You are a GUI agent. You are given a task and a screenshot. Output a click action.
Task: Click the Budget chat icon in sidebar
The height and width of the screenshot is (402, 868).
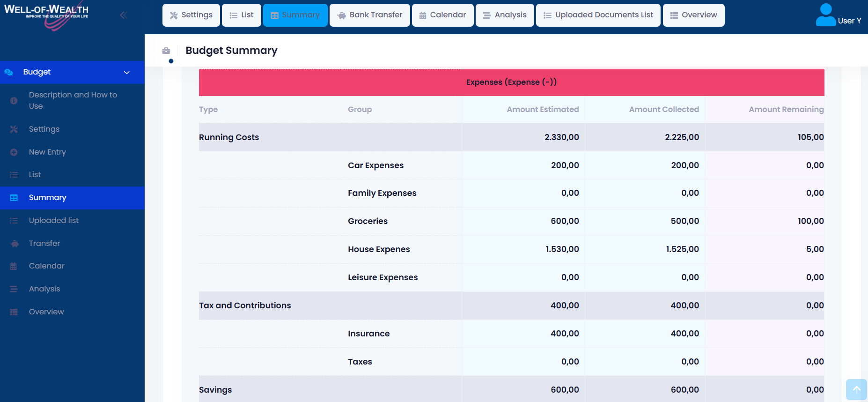point(8,72)
